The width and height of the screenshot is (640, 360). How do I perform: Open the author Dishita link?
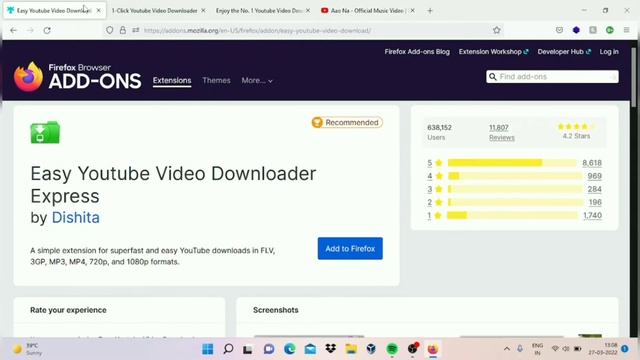[x=76, y=218]
